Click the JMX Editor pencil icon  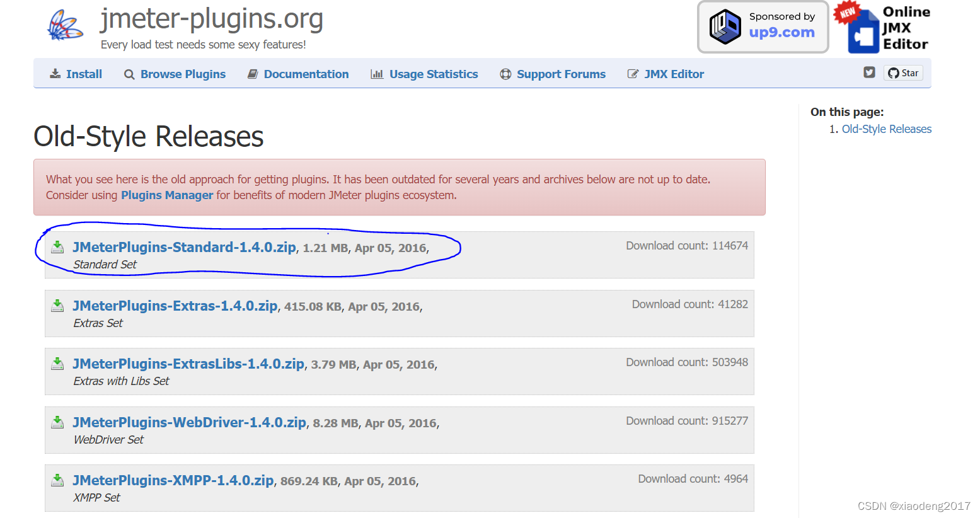pyautogui.click(x=633, y=74)
